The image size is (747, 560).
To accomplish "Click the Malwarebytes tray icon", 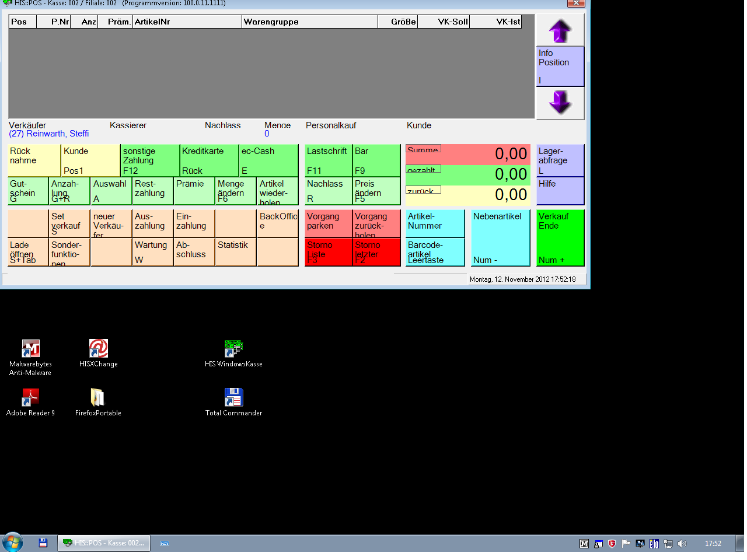I will tap(584, 544).
